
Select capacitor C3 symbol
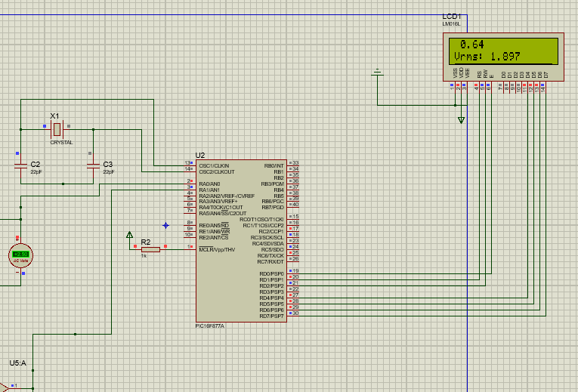pyautogui.click(x=93, y=166)
